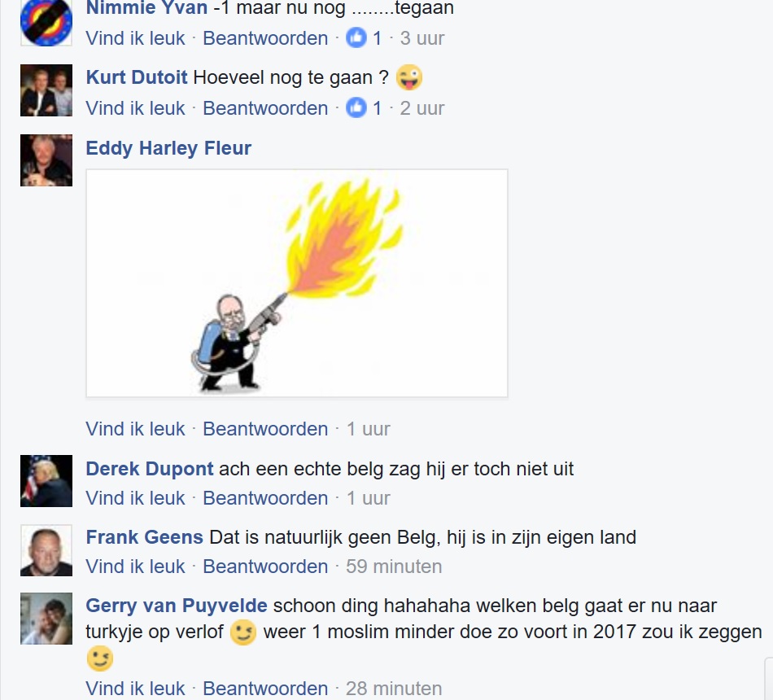This screenshot has width=773, height=700.
Task: Click the like thumb icon on Kurt Dutoit's comment
Action: [x=356, y=107]
